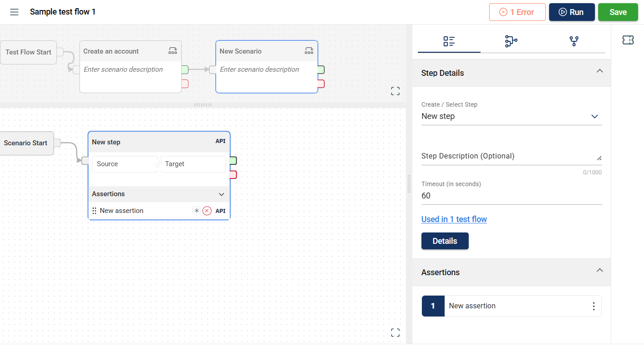The image size is (644, 346).
Task: Click the ticket icon in right sidebar
Action: point(628,40)
